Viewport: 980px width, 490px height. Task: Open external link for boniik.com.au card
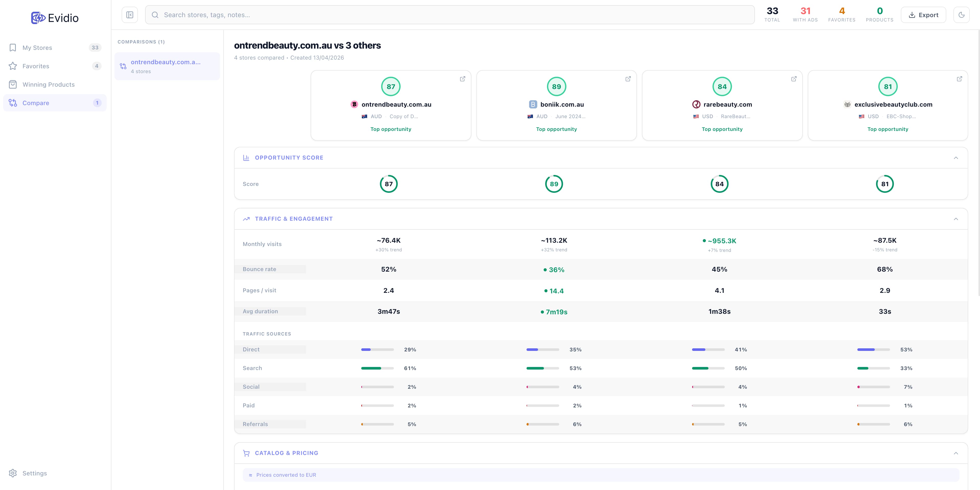pyautogui.click(x=628, y=79)
